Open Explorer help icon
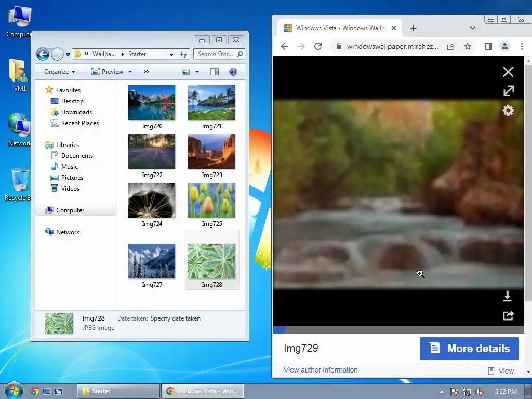 [233, 72]
